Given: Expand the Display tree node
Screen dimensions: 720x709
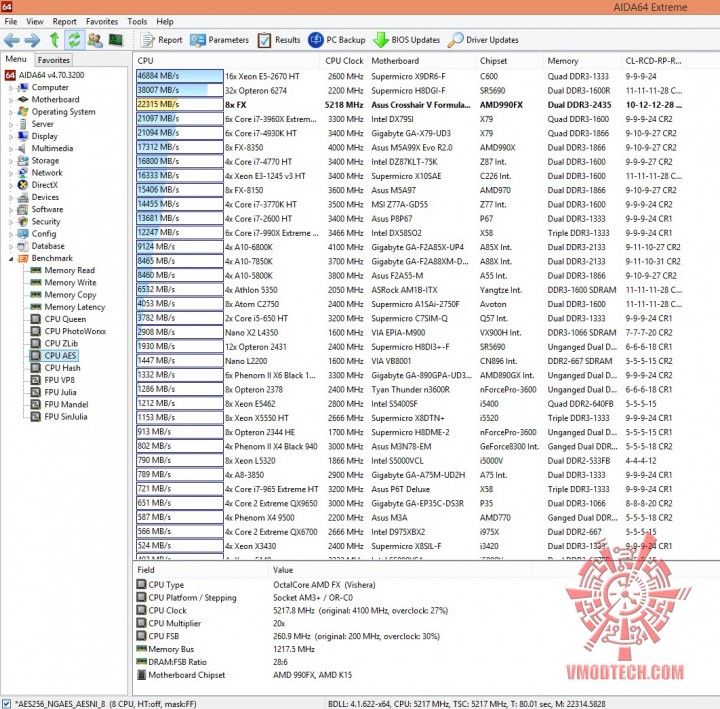Looking at the screenshot, I should pyautogui.click(x=11, y=136).
